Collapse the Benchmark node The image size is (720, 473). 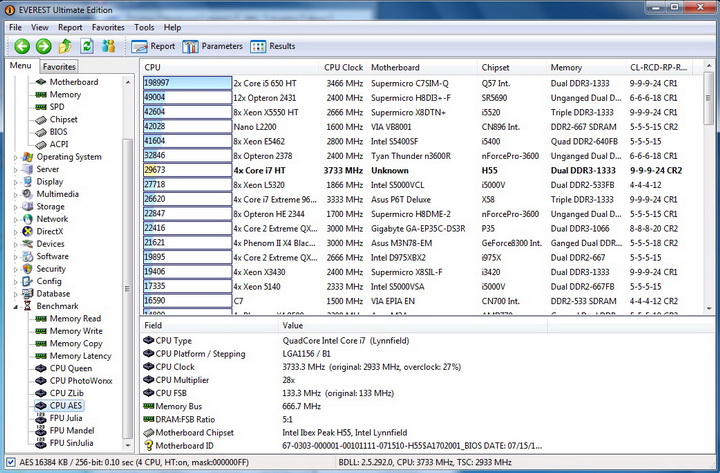coord(16,307)
